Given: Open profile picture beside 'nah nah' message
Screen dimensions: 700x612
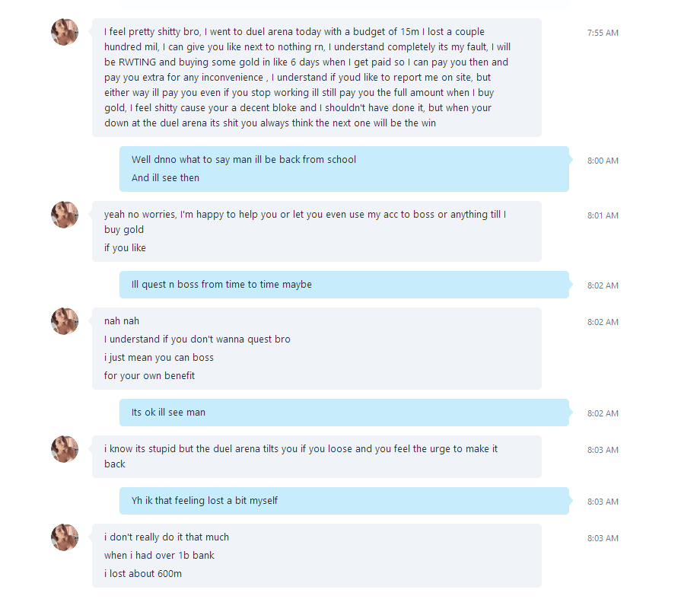Looking at the screenshot, I should point(65,321).
